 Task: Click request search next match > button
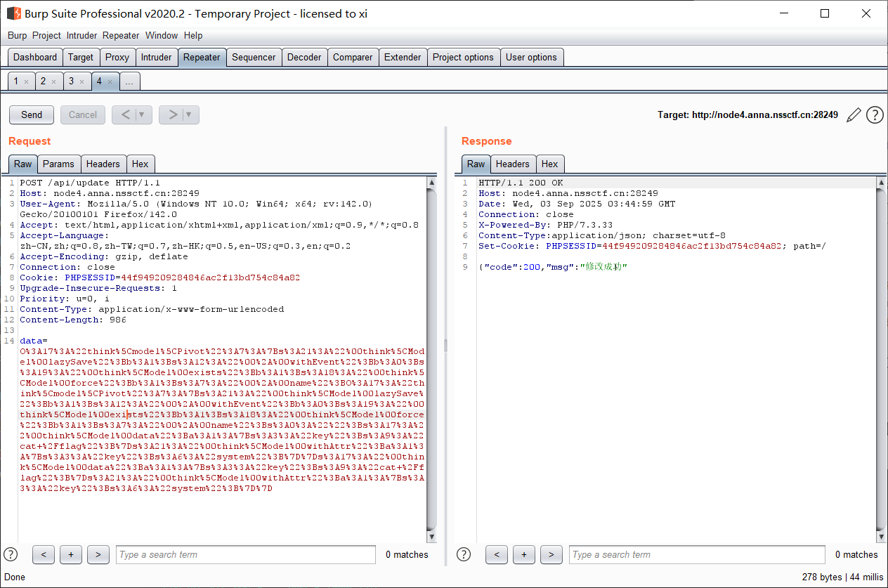click(98, 554)
